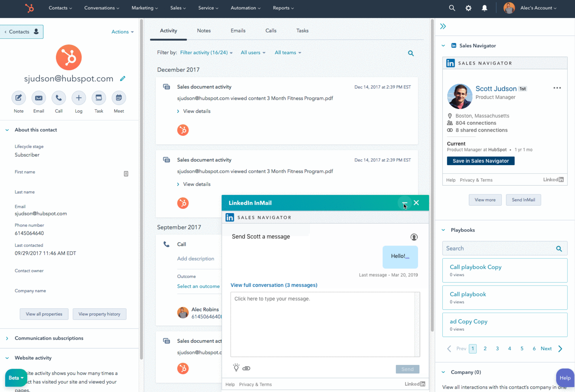This screenshot has height=392, width=575.
Task: Search the activity timeline magnifier icon
Action: (x=411, y=53)
